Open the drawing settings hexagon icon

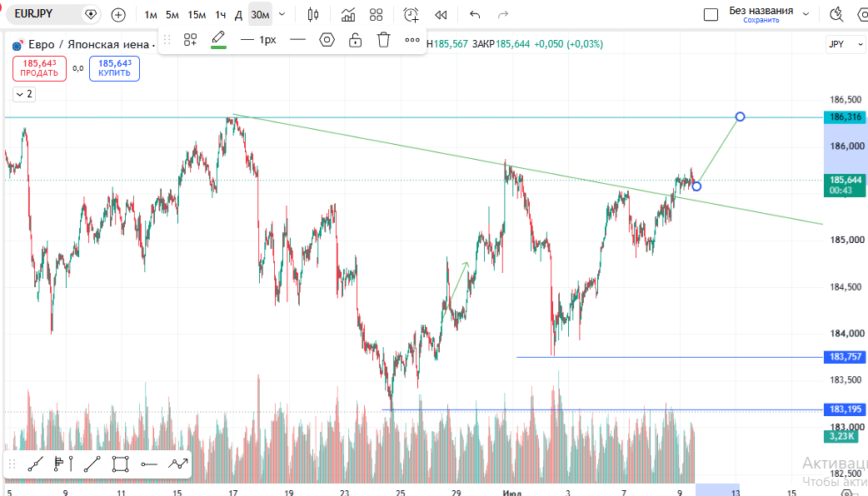pos(327,40)
